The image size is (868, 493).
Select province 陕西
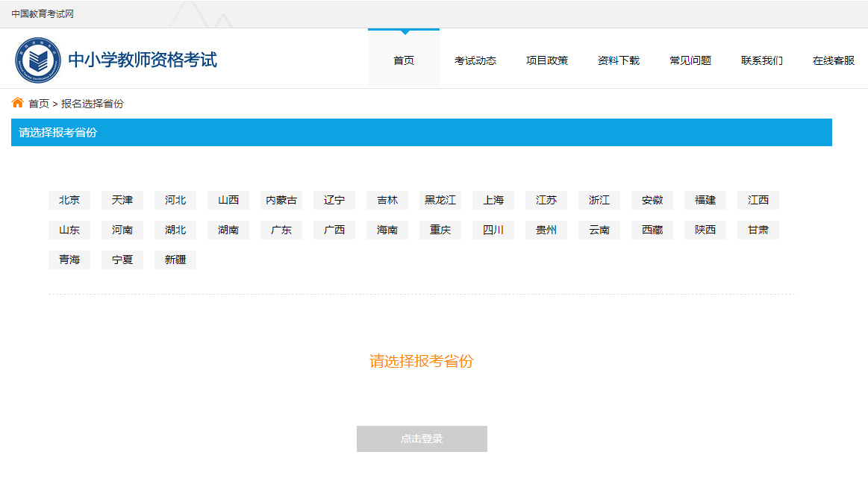click(705, 230)
